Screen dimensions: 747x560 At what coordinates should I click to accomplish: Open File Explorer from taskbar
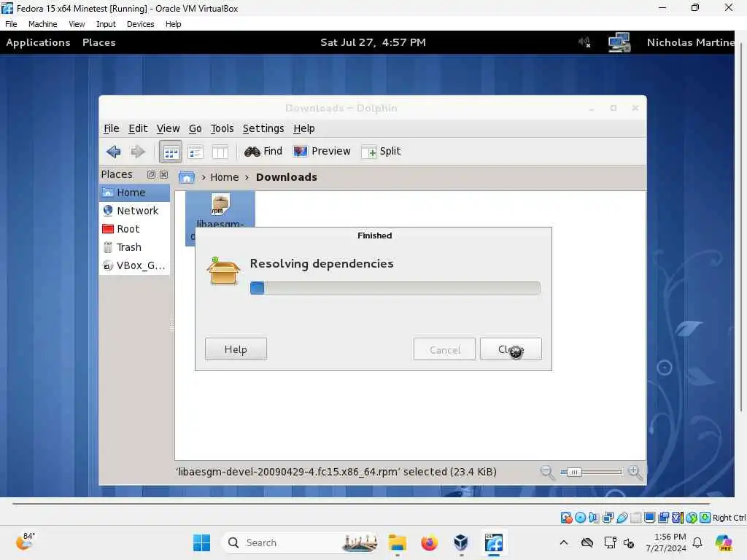pyautogui.click(x=398, y=542)
